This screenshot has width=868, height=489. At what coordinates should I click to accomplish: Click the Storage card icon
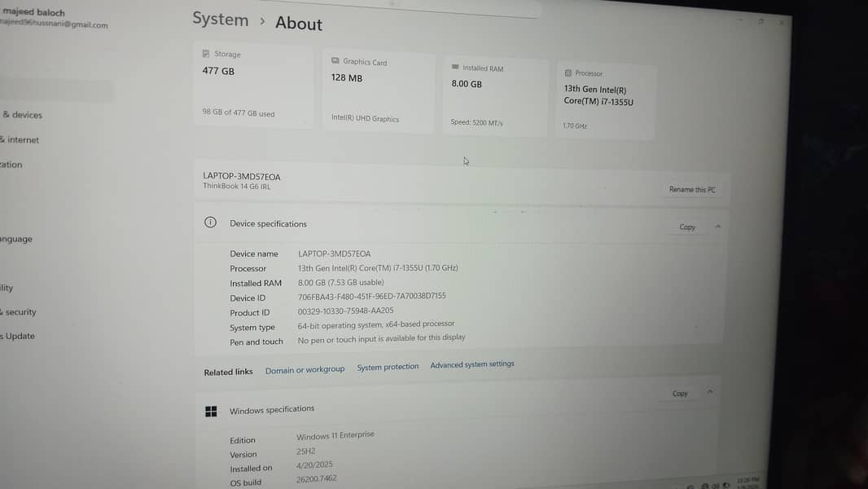coord(206,54)
